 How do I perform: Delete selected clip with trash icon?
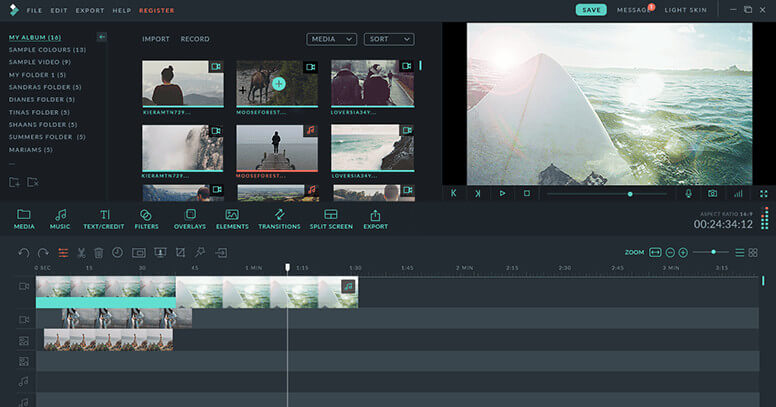(x=98, y=253)
